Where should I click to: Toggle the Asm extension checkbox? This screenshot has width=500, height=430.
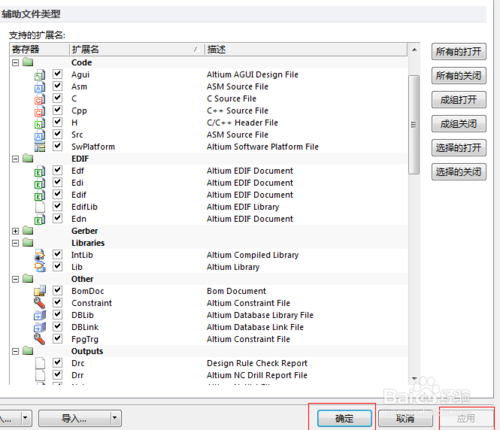point(58,86)
